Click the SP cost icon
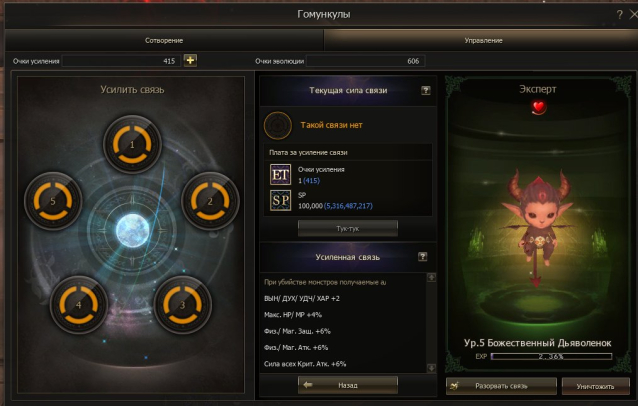This screenshot has width=638, height=406. [x=280, y=200]
